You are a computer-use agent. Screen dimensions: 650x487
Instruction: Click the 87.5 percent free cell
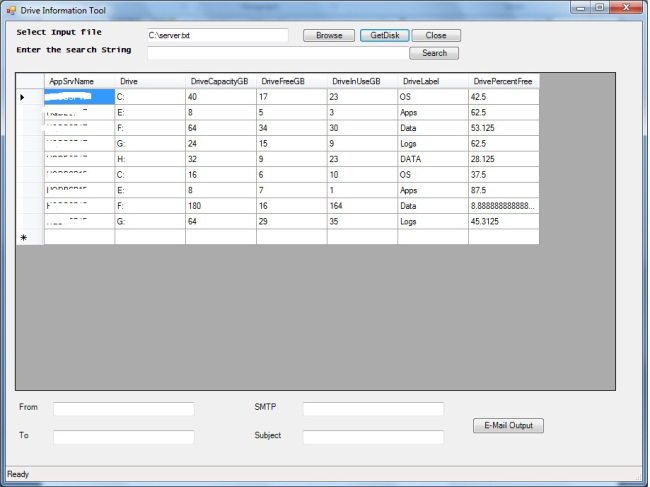tap(504, 190)
